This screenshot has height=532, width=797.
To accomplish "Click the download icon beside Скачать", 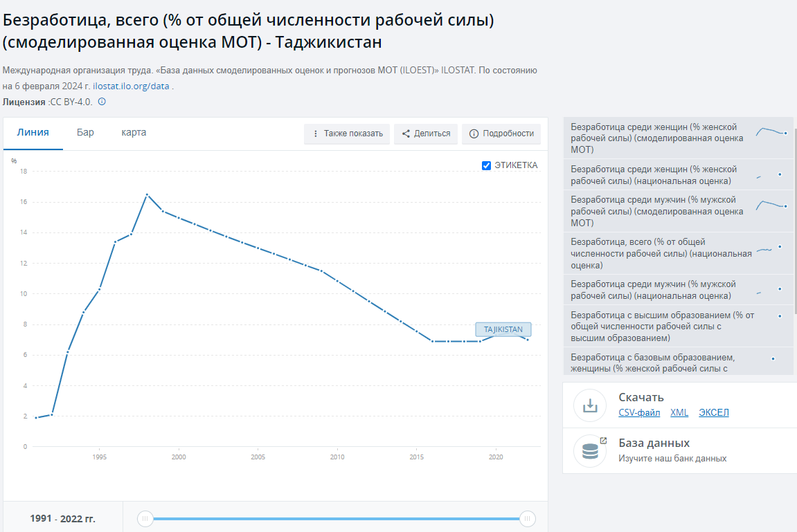I will (590, 405).
